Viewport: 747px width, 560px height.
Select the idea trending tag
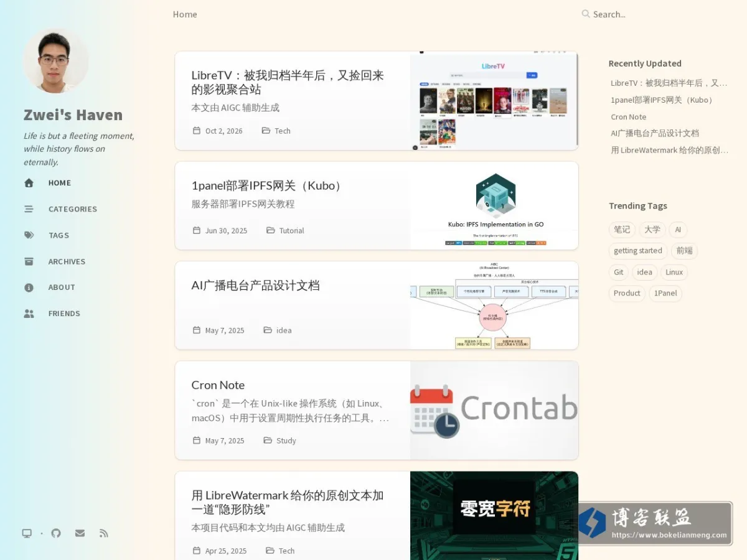click(x=645, y=272)
